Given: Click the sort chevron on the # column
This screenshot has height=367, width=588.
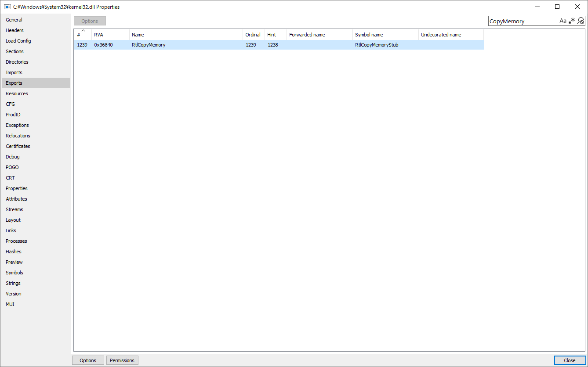Looking at the screenshot, I should tap(83, 30).
